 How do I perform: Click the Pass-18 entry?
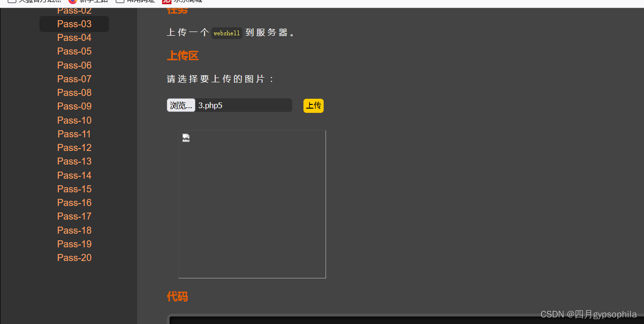74,230
